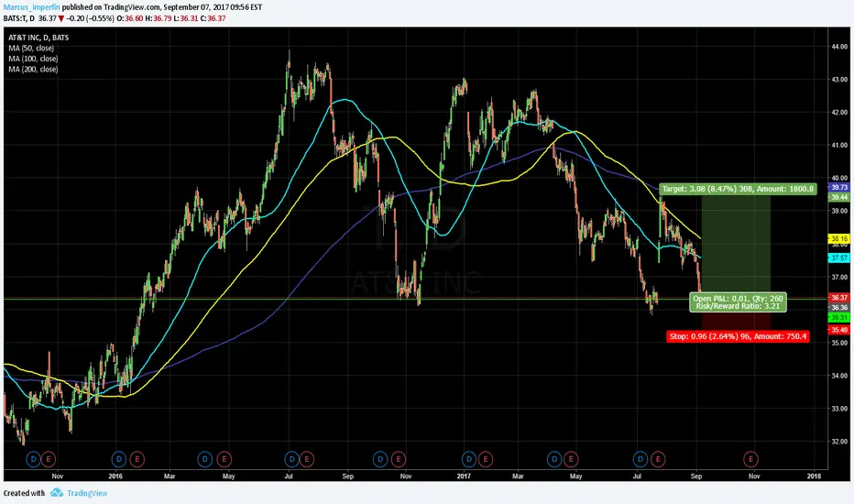Click the cyan 37.57 moving average tag
Screen dimensions: 854x504
click(838, 257)
